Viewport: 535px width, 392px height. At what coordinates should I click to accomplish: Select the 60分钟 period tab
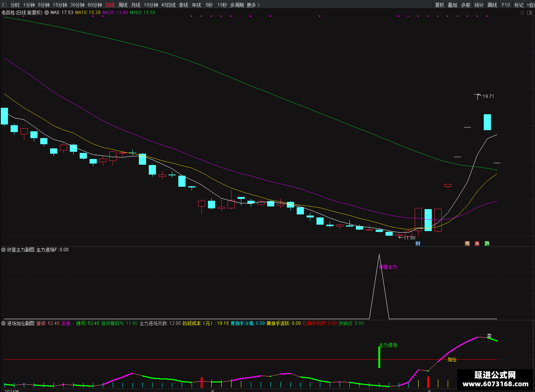95,5
